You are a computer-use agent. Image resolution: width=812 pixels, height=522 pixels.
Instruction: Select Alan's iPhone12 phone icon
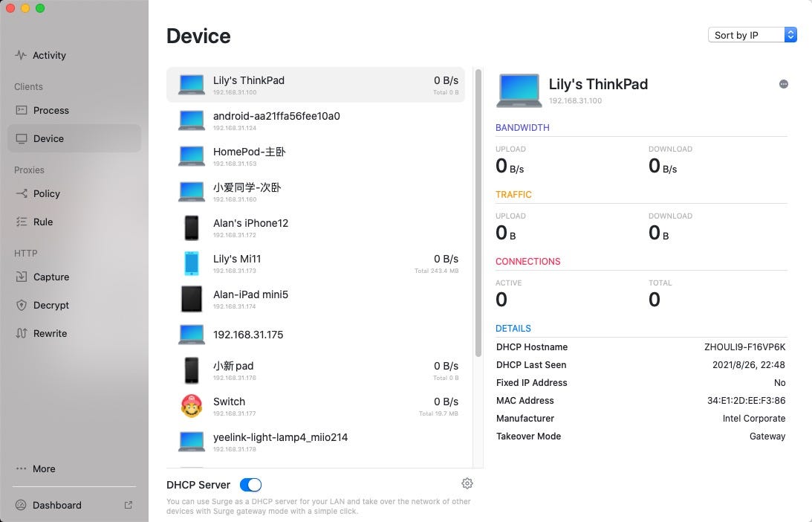pyautogui.click(x=192, y=228)
